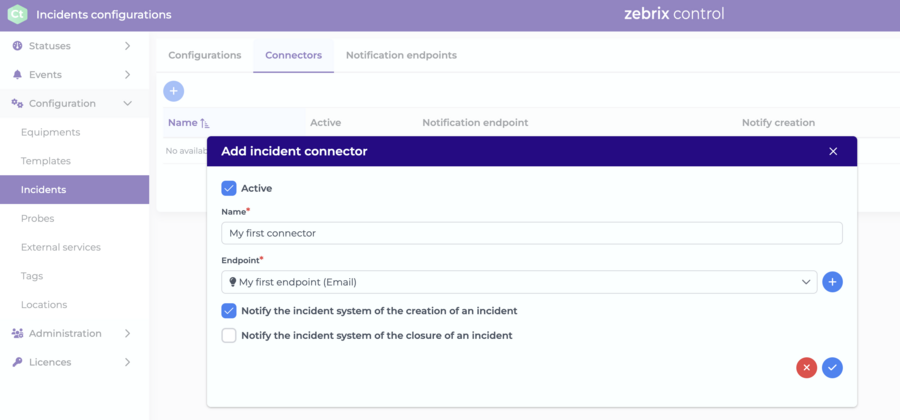Enable notify of incident closure checkbox
The image size is (900, 420).
click(229, 336)
